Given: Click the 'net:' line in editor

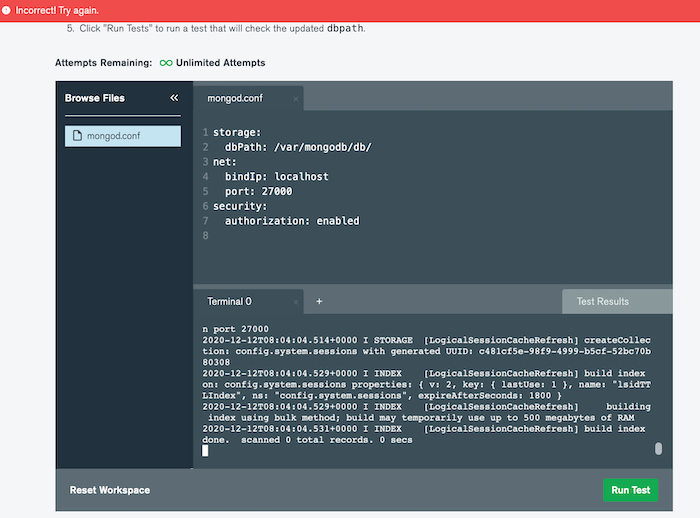Looking at the screenshot, I should (x=225, y=162).
